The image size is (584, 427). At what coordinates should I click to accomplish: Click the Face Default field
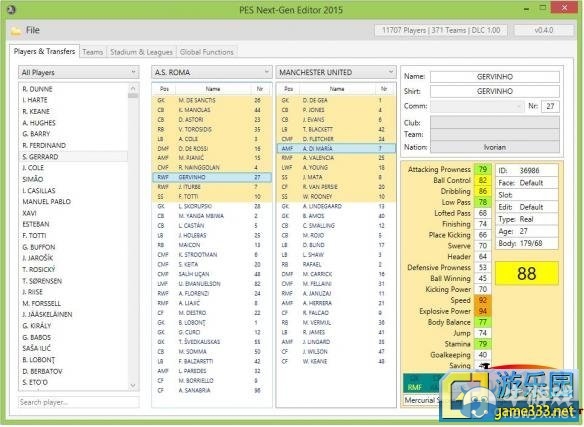(x=527, y=183)
